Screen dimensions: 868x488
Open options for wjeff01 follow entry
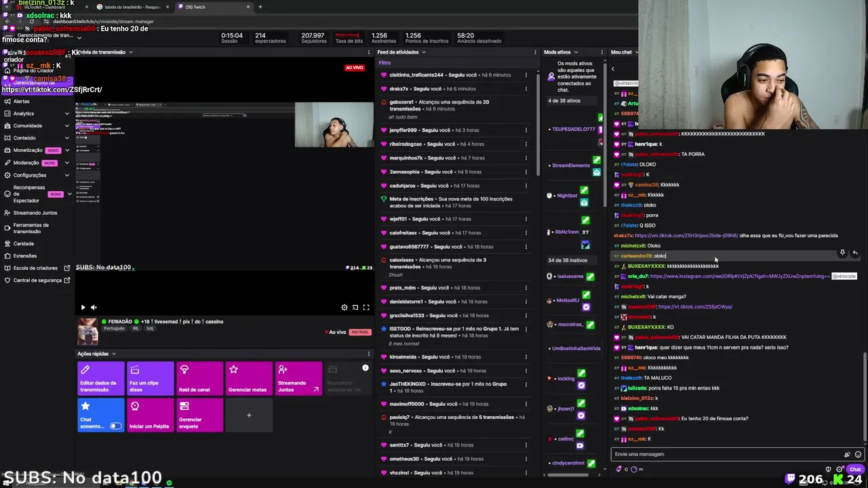[526, 219]
